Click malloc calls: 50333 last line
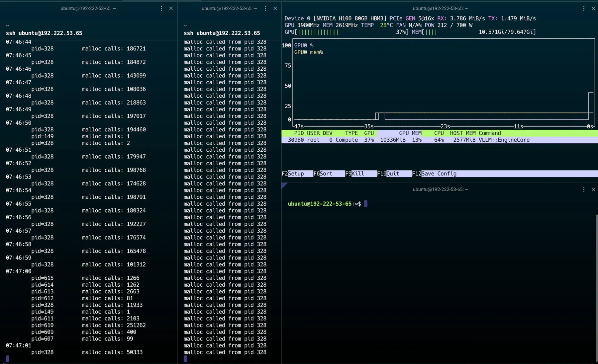The height and width of the screenshot is (364, 598). (x=112, y=352)
